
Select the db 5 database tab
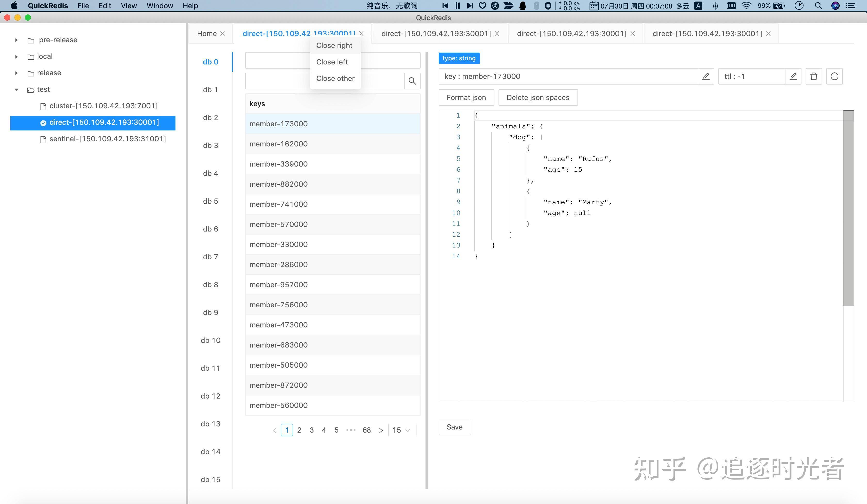pyautogui.click(x=211, y=201)
